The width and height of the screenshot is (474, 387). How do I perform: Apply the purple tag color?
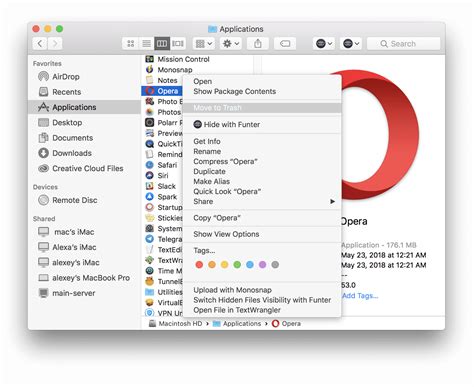click(262, 265)
